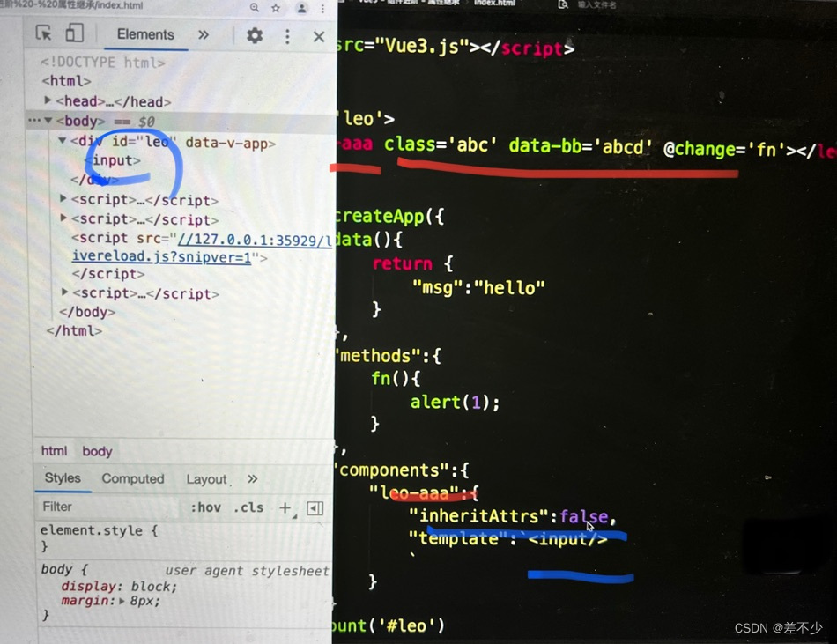Toggle the device toolbar icon
Screen dimensions: 837x644
(74, 33)
